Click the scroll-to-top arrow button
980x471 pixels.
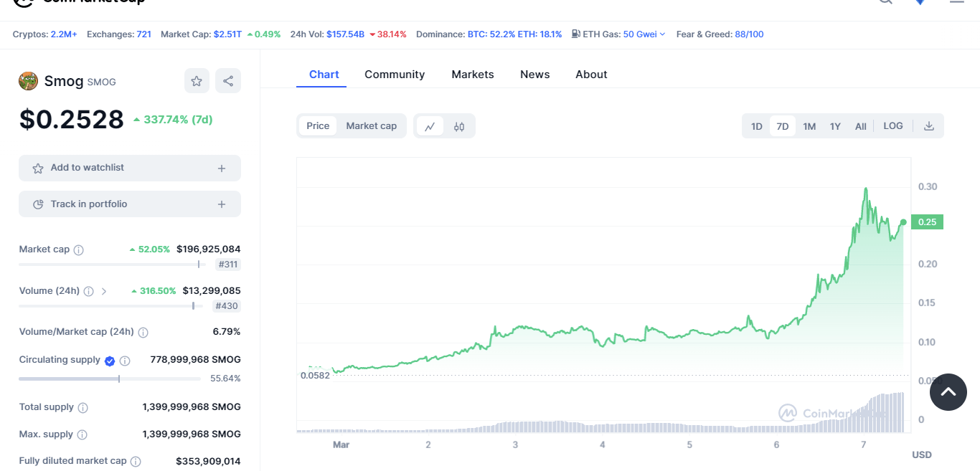[948, 392]
